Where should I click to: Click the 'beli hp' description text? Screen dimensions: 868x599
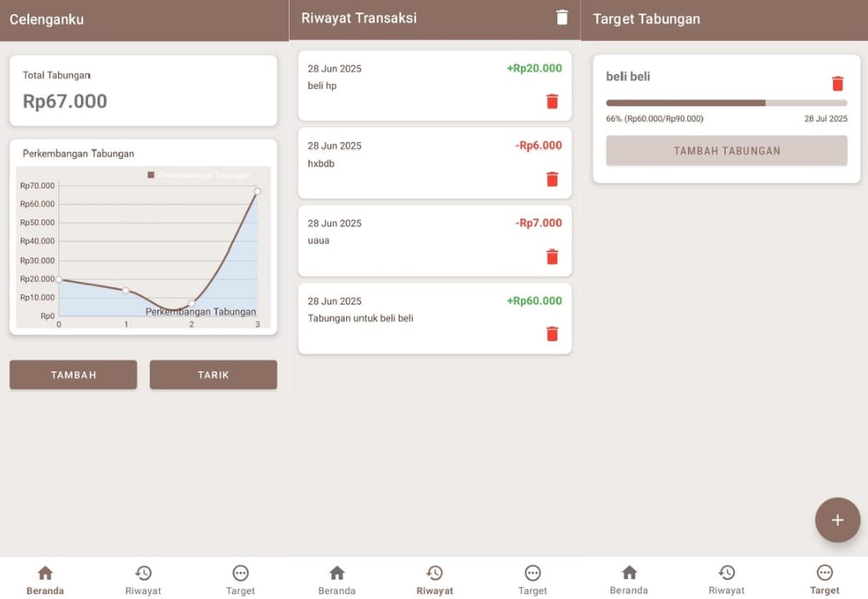click(x=322, y=86)
